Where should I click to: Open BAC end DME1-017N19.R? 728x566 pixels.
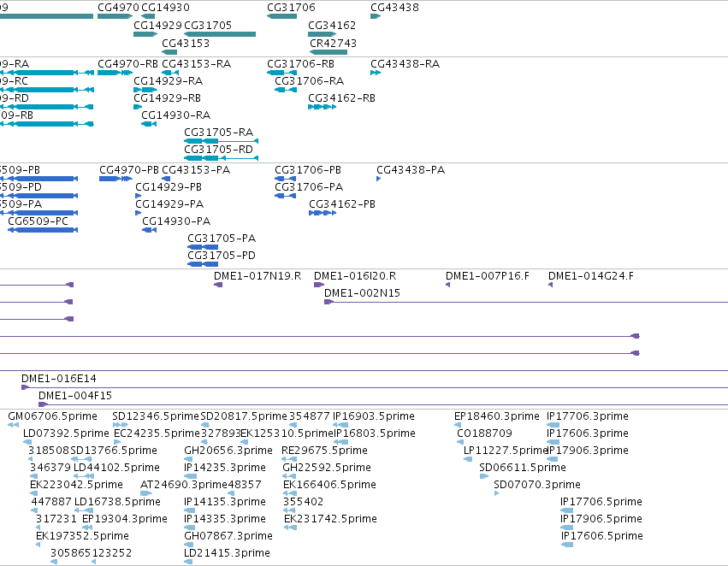coord(257,276)
